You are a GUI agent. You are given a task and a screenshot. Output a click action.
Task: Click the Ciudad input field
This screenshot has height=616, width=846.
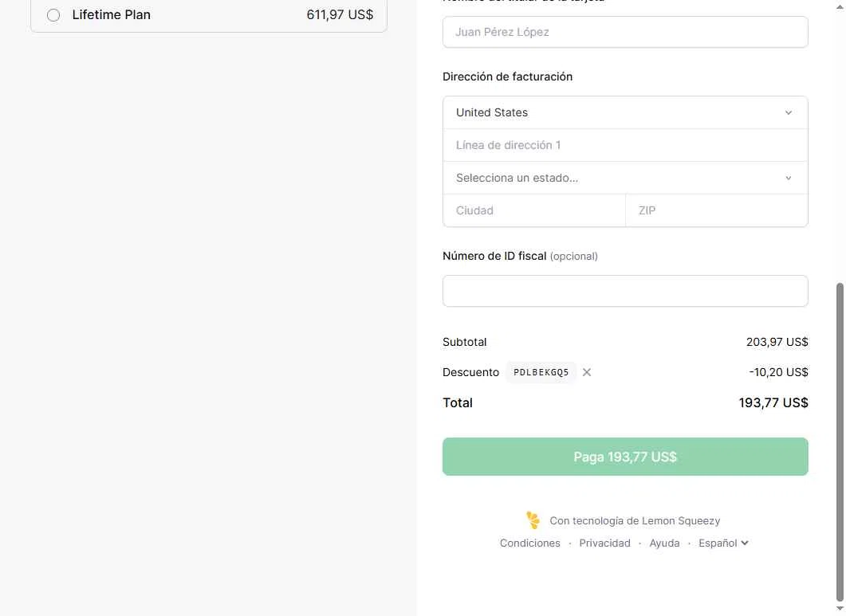(x=533, y=210)
